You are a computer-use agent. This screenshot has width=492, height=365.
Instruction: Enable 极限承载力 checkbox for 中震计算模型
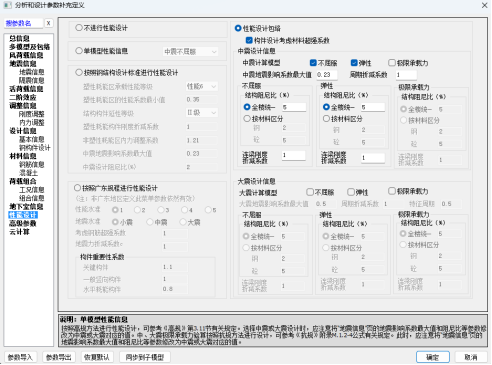392,63
